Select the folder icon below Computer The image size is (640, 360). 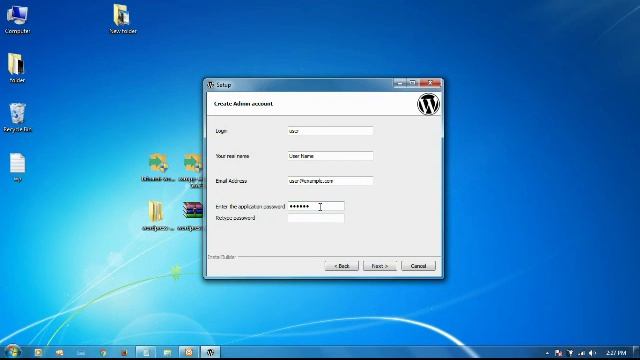tap(17, 68)
